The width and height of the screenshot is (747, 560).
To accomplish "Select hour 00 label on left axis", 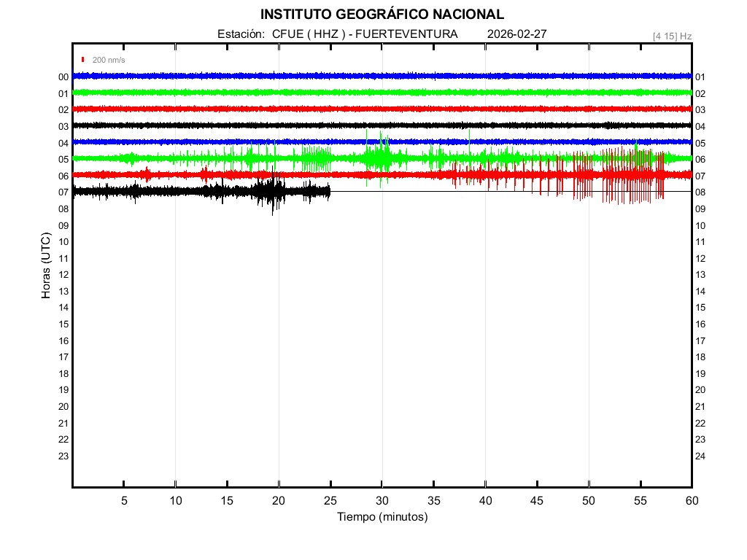I will coord(63,77).
